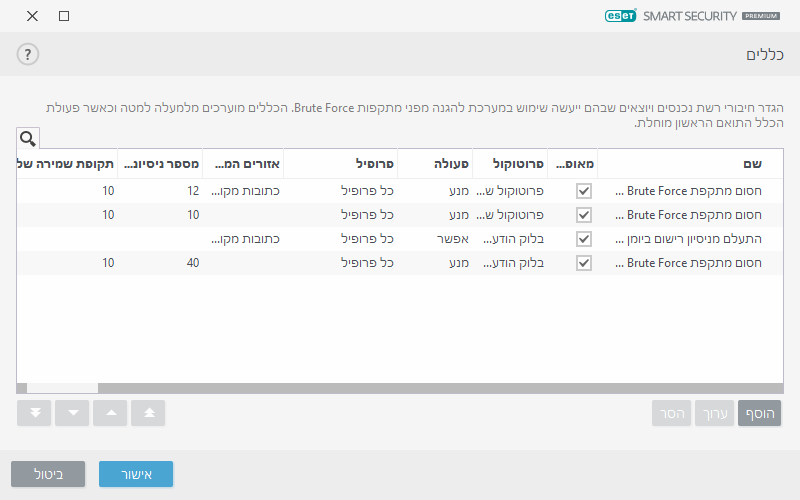
Task: Click the הוסף (Add) button
Action: tap(760, 413)
